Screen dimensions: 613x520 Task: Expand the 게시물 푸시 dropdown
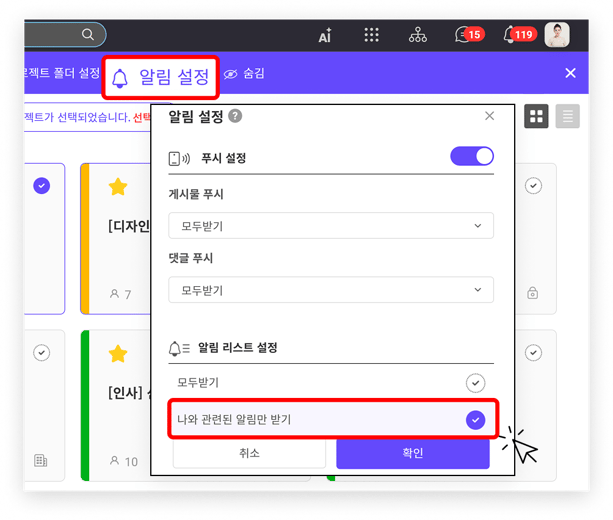click(330, 226)
